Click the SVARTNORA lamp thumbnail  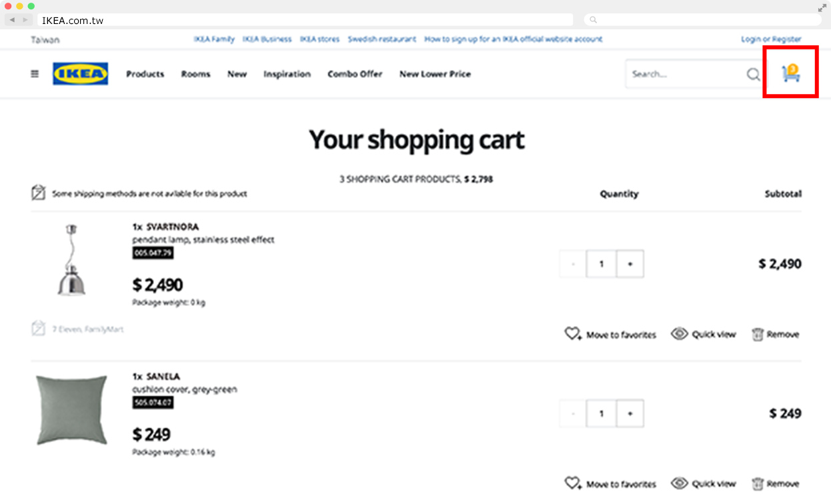(71, 261)
